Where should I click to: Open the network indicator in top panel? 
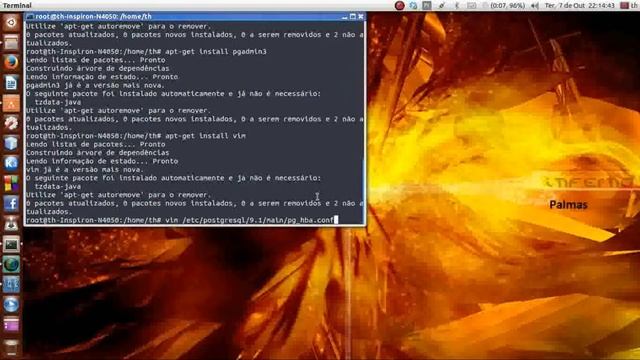442,5
